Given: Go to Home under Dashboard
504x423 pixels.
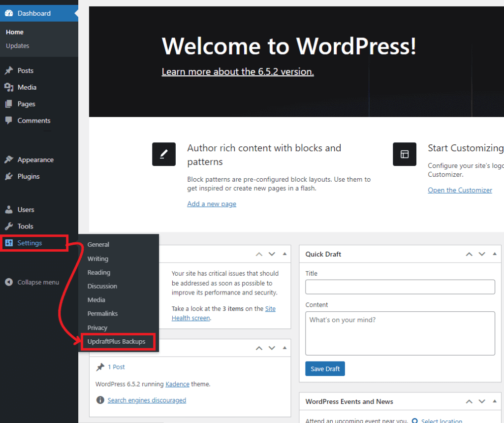Looking at the screenshot, I should click(x=15, y=32).
